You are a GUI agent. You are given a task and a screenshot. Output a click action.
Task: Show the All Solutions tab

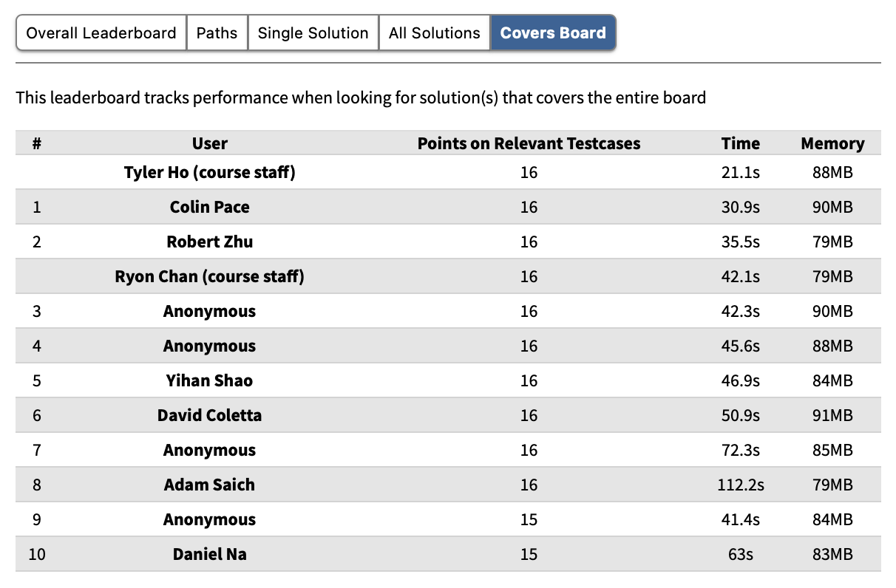click(434, 33)
